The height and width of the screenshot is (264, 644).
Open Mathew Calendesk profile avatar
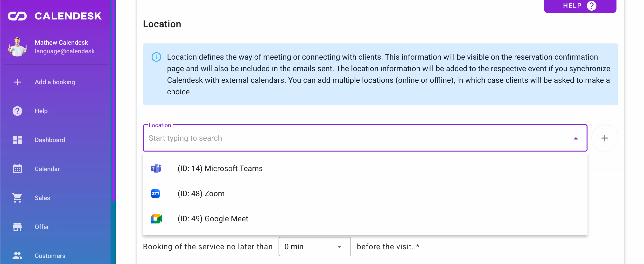tap(17, 47)
